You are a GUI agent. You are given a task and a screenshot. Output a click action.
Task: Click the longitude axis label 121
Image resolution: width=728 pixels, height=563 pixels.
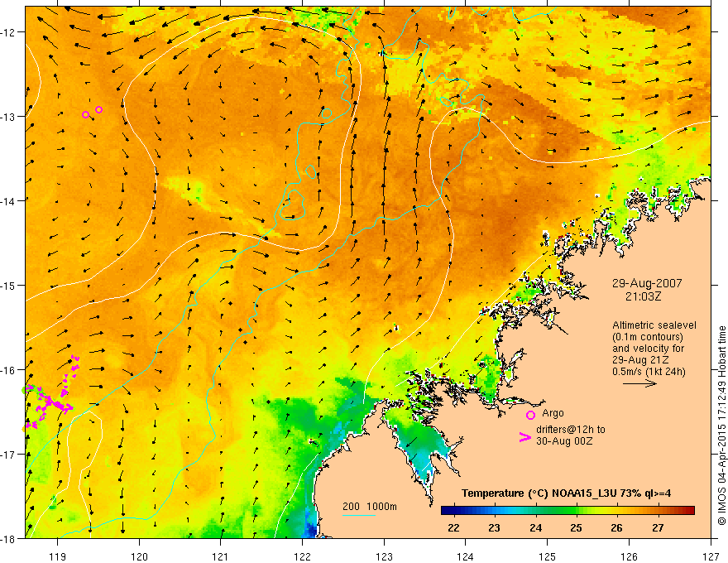[x=221, y=556]
